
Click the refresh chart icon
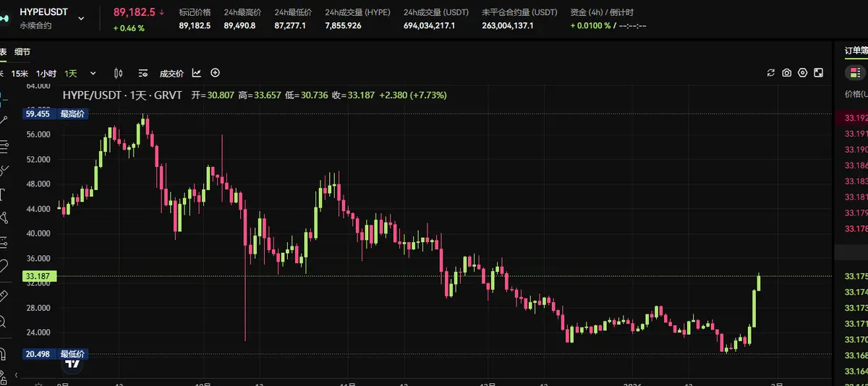[771, 73]
